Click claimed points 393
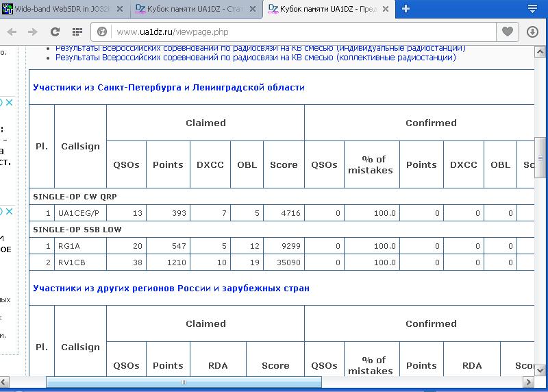Image resolution: width=548 pixels, height=392 pixels. pos(179,213)
